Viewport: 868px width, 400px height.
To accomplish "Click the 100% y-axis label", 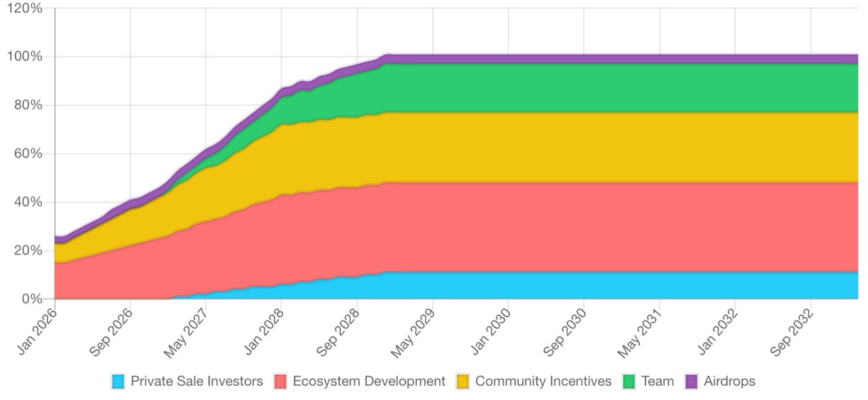I will 24,57.
